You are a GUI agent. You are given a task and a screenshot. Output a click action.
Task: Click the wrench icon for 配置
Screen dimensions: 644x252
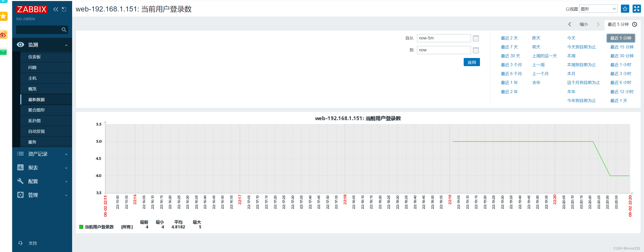coord(20,181)
